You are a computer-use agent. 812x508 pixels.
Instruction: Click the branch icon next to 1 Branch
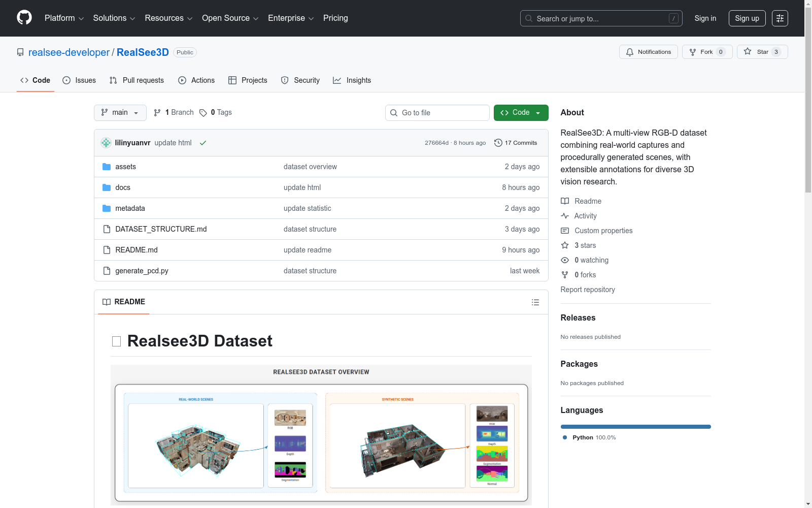(x=157, y=113)
